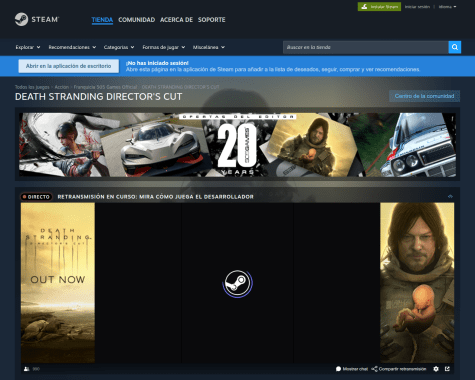Viewport: 475px width, 380px height.
Task: Open Centro de la comunidad
Action: click(x=424, y=96)
